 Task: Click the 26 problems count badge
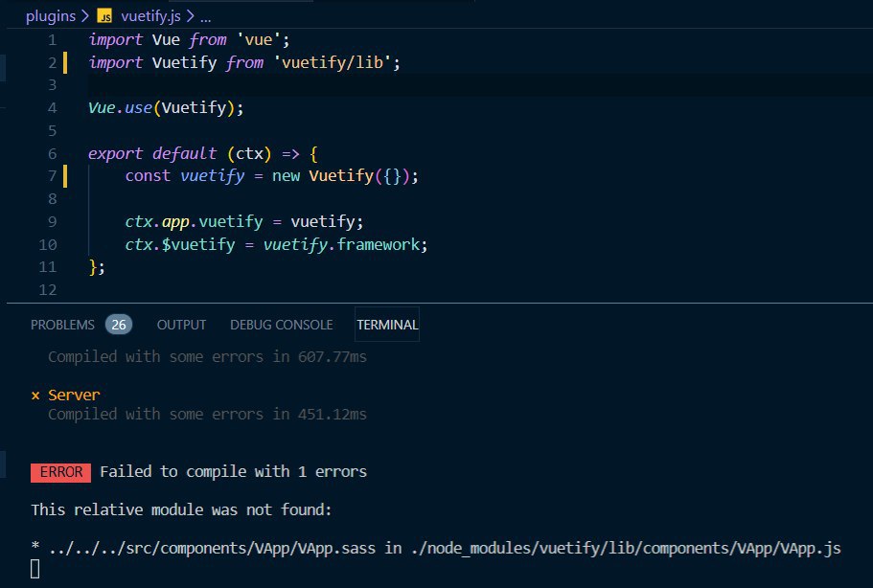(x=119, y=325)
